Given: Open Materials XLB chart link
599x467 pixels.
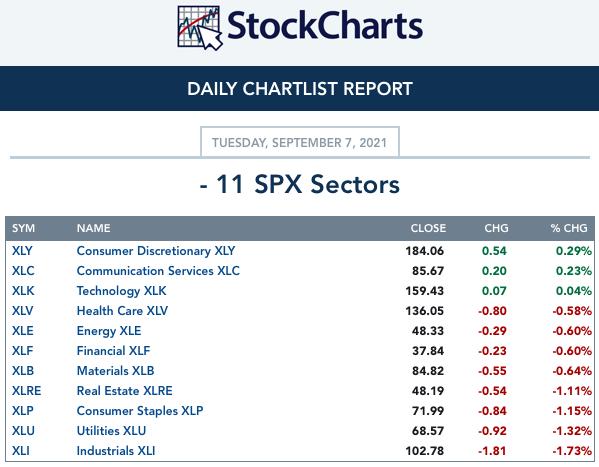Looking at the screenshot, I should (x=115, y=371).
